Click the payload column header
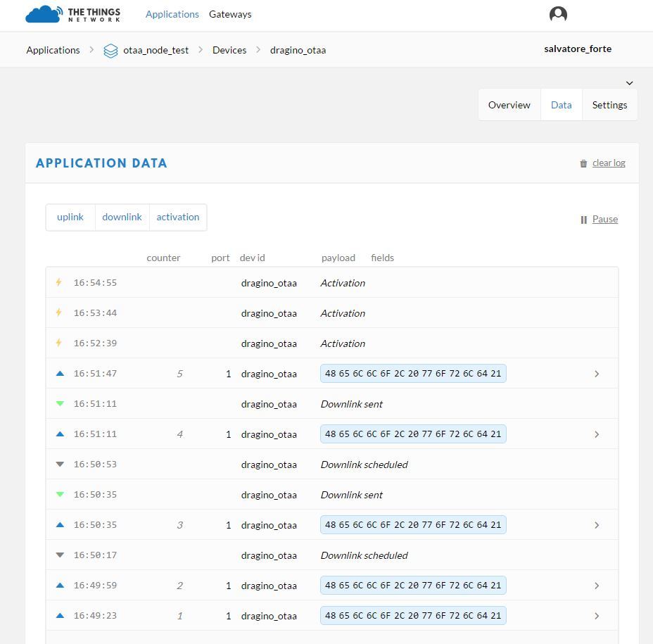Image resolution: width=653 pixels, height=644 pixels. (x=338, y=258)
